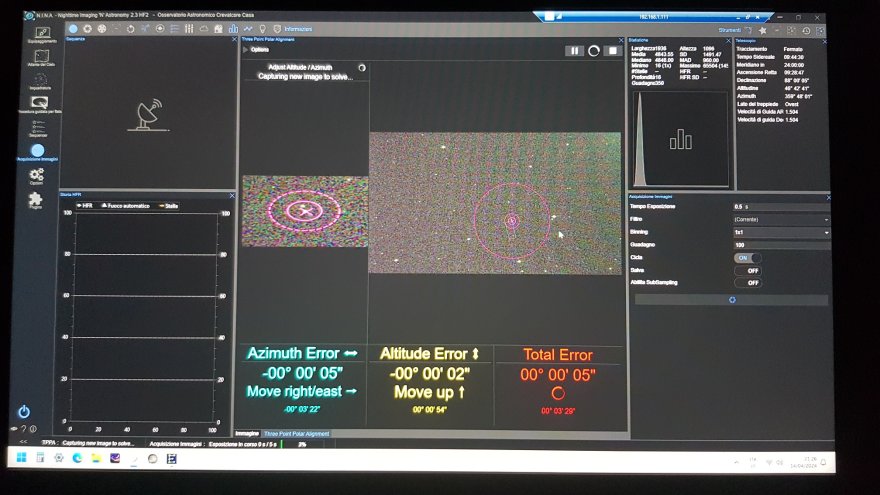This screenshot has width=880, height=495.
Task: Open the Filtro dropdown
Action: (x=780, y=219)
